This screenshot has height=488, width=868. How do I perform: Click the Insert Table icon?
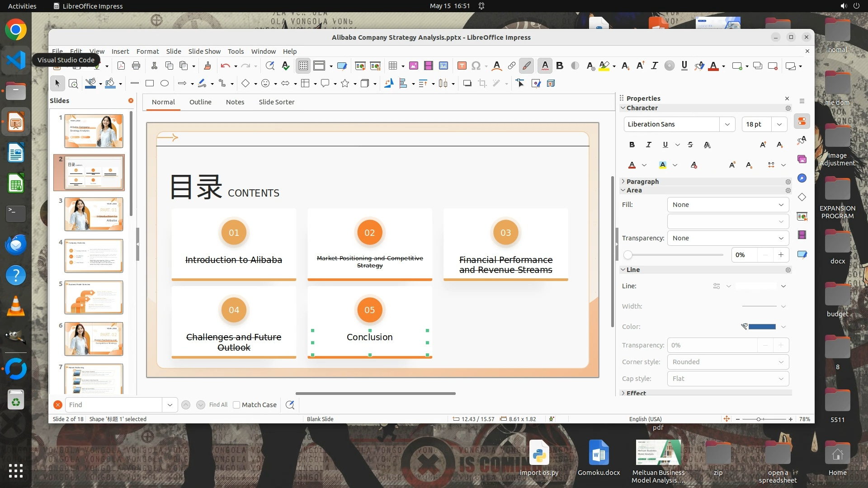[392, 66]
